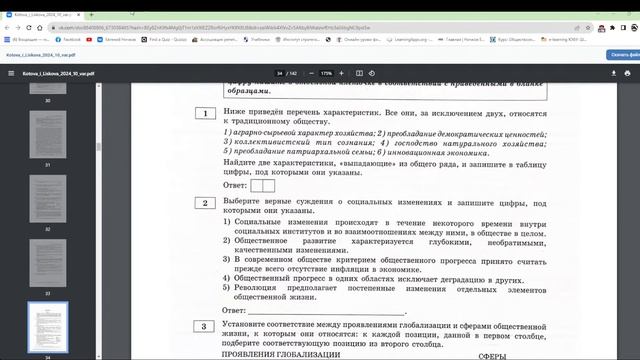640x360 pixels.
Task: Rotate the PDF counterclockwise
Action: tap(372, 73)
